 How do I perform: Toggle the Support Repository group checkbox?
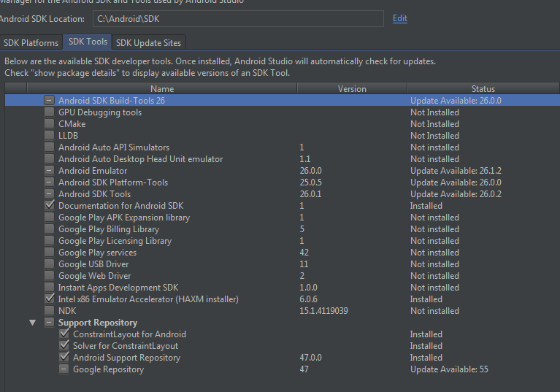click(x=50, y=323)
